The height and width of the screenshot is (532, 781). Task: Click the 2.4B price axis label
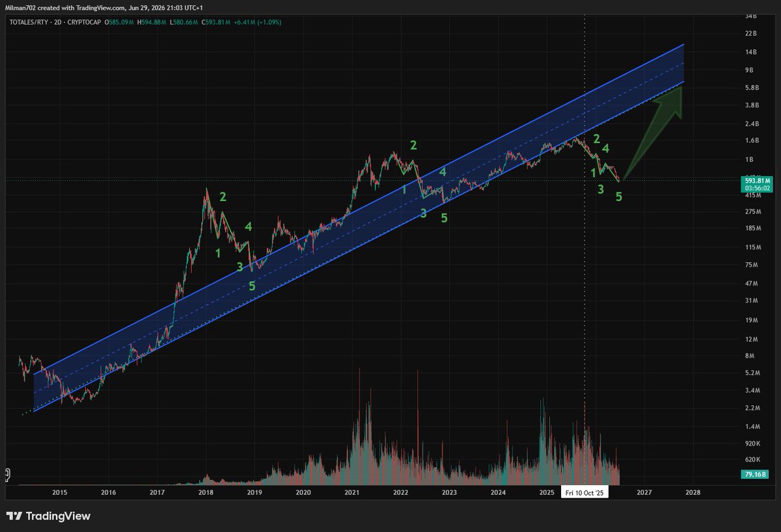click(751, 124)
